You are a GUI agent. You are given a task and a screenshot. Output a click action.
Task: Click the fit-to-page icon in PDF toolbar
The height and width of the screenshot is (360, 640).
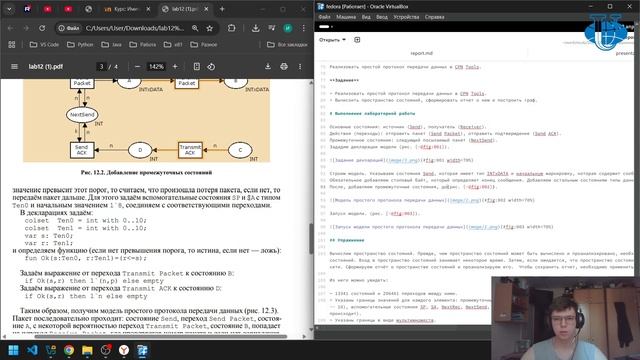[197, 67]
